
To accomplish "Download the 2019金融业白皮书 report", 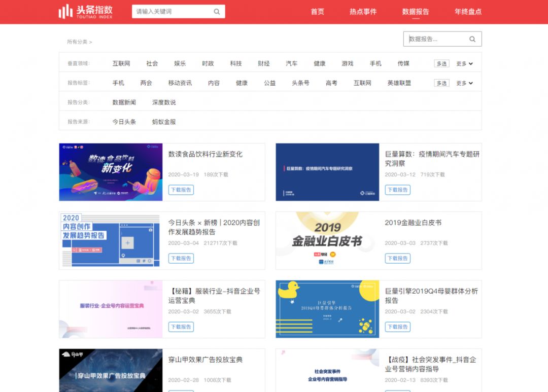I will [x=397, y=258].
